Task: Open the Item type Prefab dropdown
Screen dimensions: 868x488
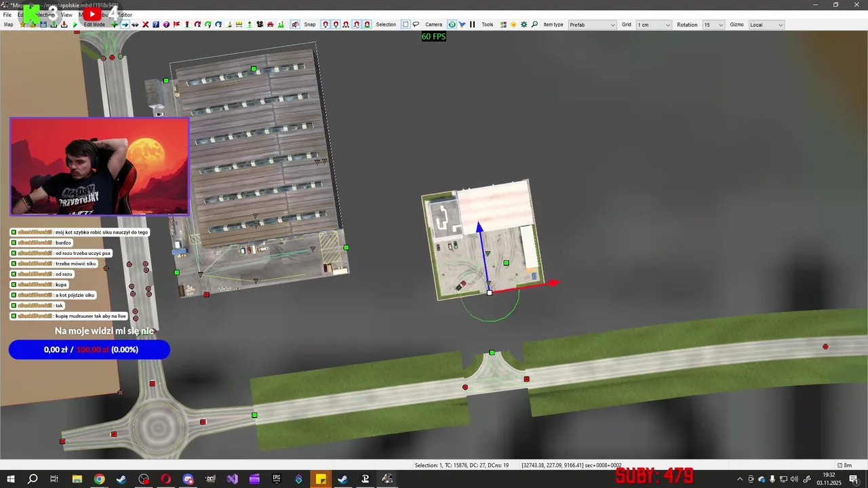Action: tap(592, 24)
